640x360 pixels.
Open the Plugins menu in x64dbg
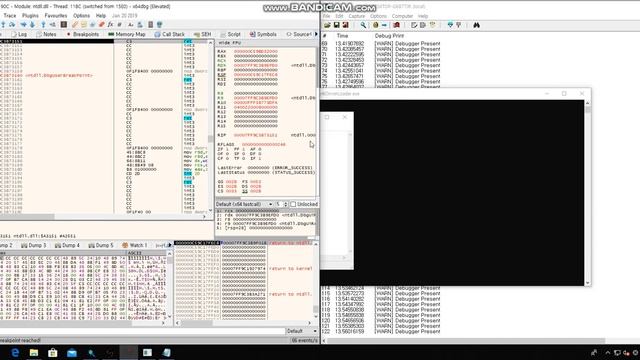(x=30, y=16)
